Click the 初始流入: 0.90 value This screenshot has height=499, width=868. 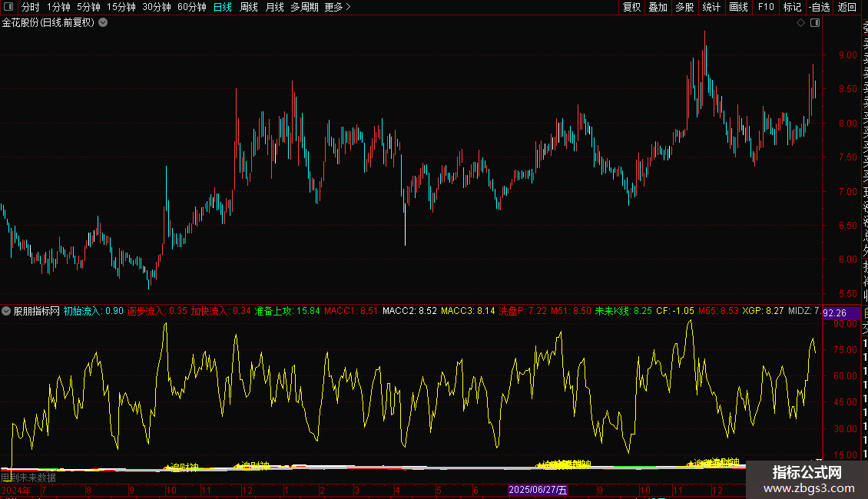click(93, 311)
